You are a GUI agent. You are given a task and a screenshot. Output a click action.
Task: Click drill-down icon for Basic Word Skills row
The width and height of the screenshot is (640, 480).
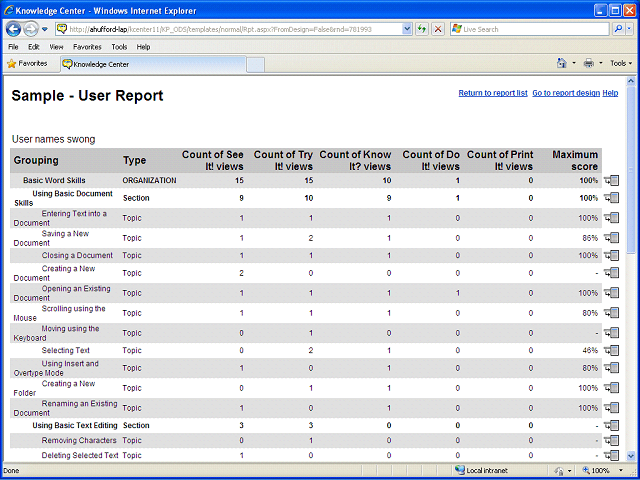pyautogui.click(x=611, y=180)
